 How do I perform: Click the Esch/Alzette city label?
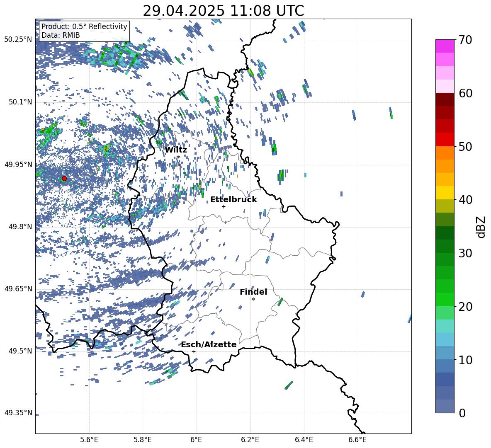209,344
